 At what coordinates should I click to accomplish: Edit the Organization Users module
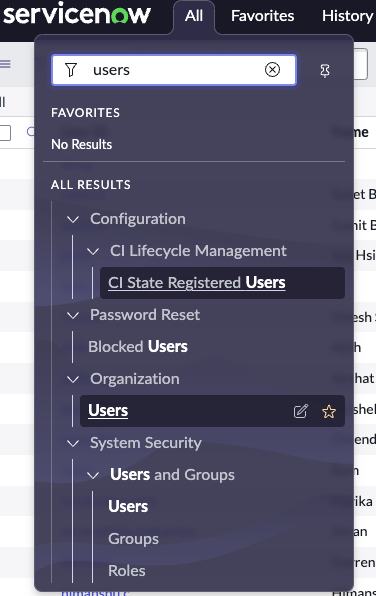click(300, 411)
